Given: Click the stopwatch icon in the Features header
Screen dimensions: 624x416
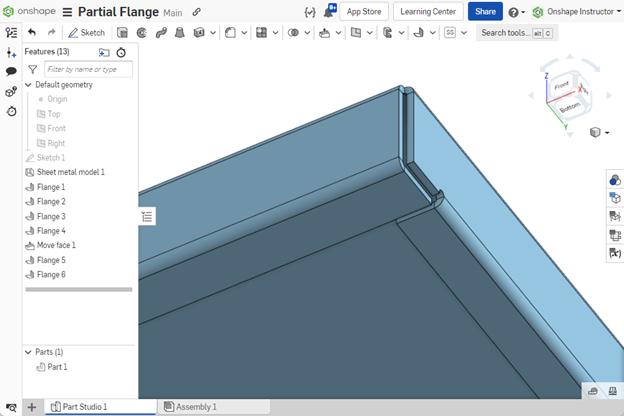Looking at the screenshot, I should (x=121, y=51).
